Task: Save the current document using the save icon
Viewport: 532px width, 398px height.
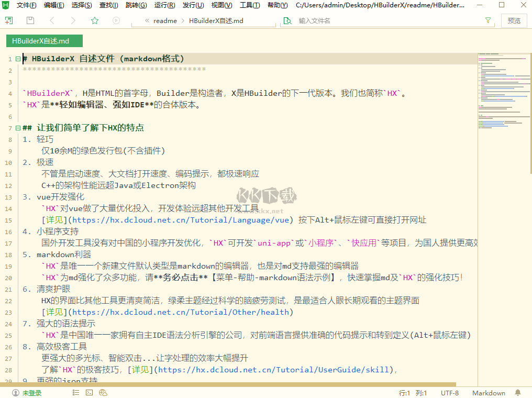Action: click(x=30, y=20)
